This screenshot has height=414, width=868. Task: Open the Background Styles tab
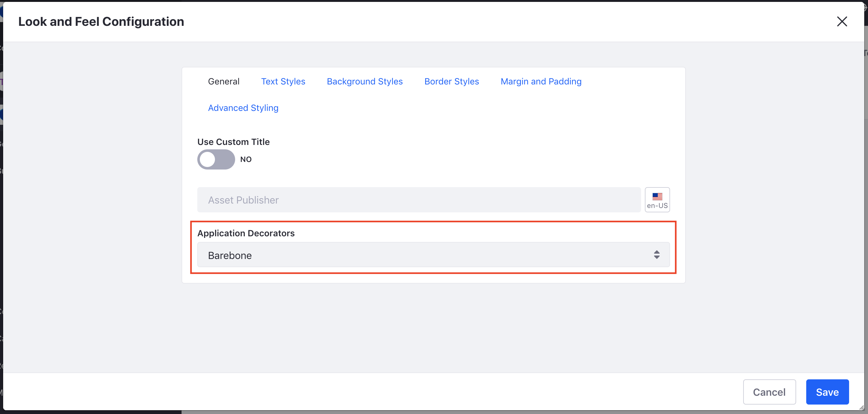pyautogui.click(x=365, y=82)
